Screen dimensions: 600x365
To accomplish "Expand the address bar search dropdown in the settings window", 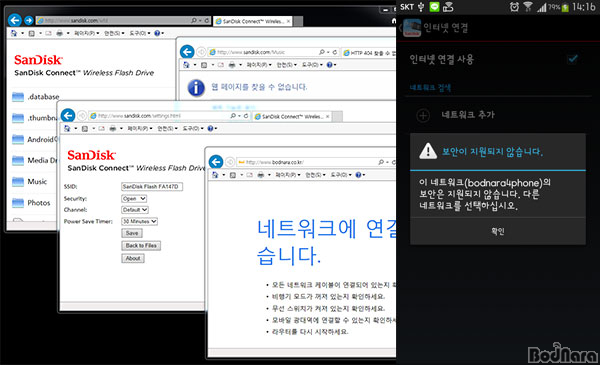I will pyautogui.click(x=240, y=116).
